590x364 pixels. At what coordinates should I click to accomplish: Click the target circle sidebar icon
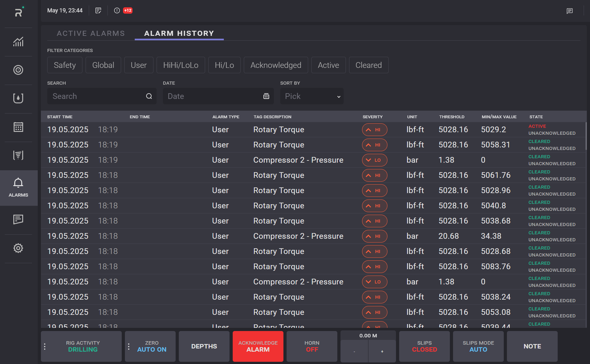(x=18, y=70)
